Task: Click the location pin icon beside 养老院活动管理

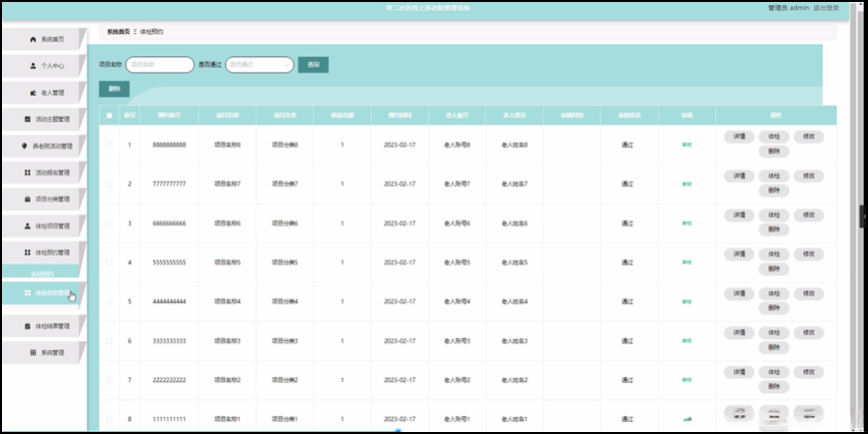Action: coord(24,146)
